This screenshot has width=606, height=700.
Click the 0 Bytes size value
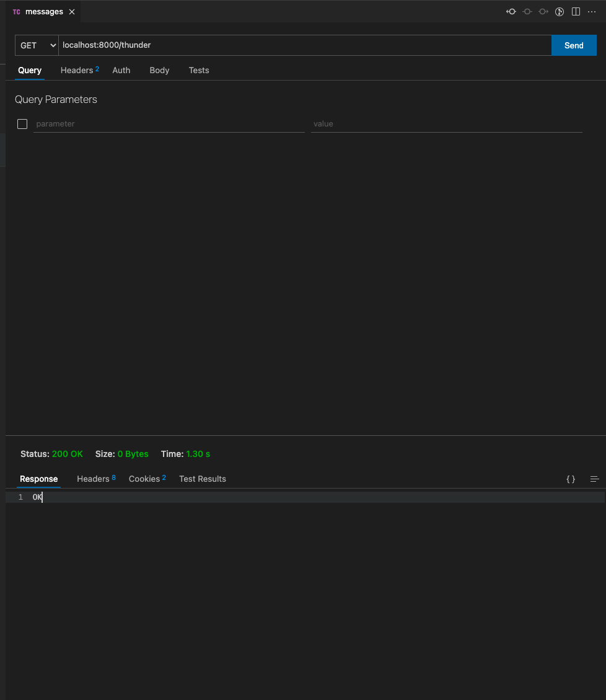[133, 454]
